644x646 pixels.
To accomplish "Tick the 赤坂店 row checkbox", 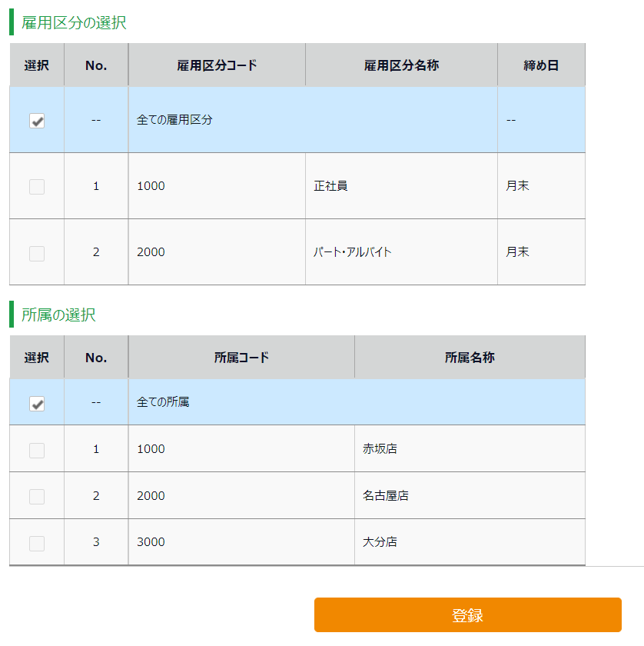I will click(x=37, y=451).
